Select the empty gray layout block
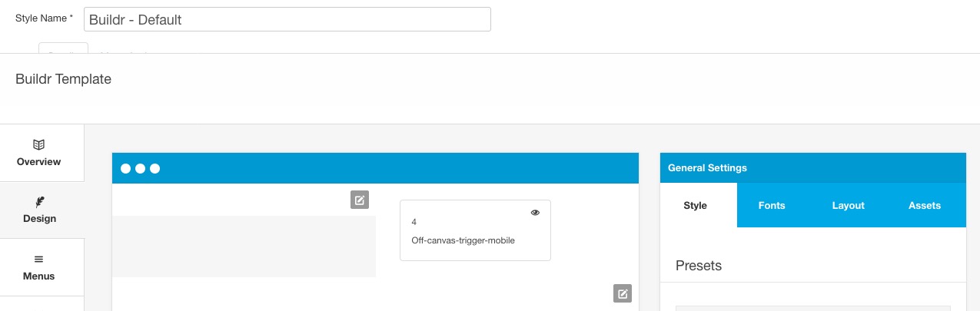The image size is (980, 311). (244, 246)
